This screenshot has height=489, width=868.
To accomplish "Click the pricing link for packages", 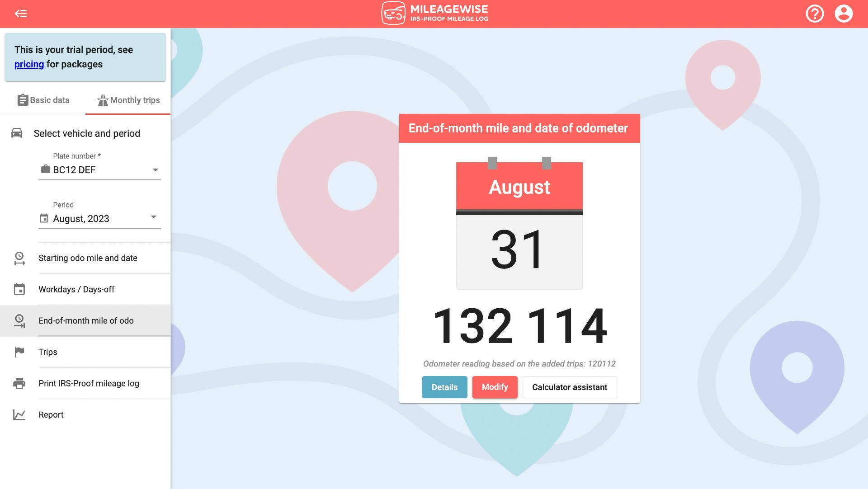I will pyautogui.click(x=28, y=64).
